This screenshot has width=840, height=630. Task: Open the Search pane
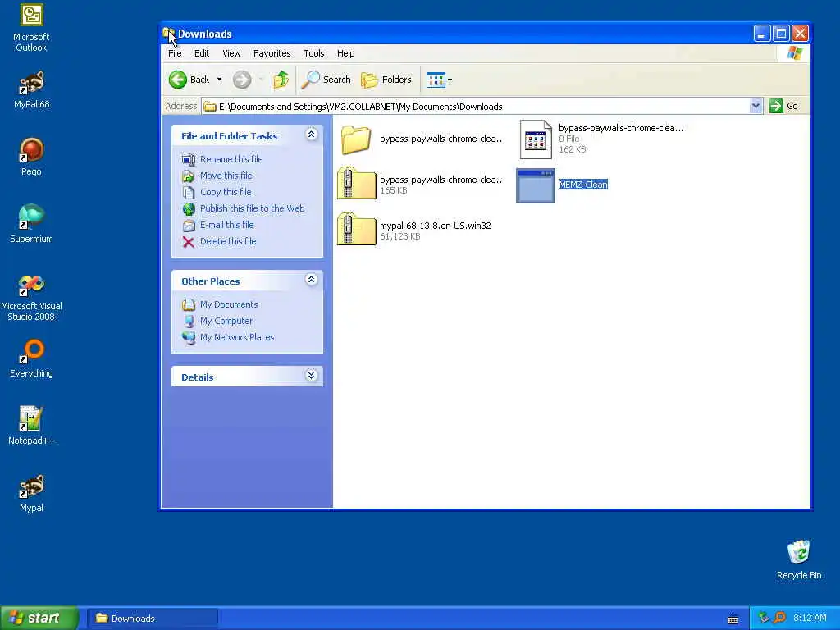pos(326,80)
